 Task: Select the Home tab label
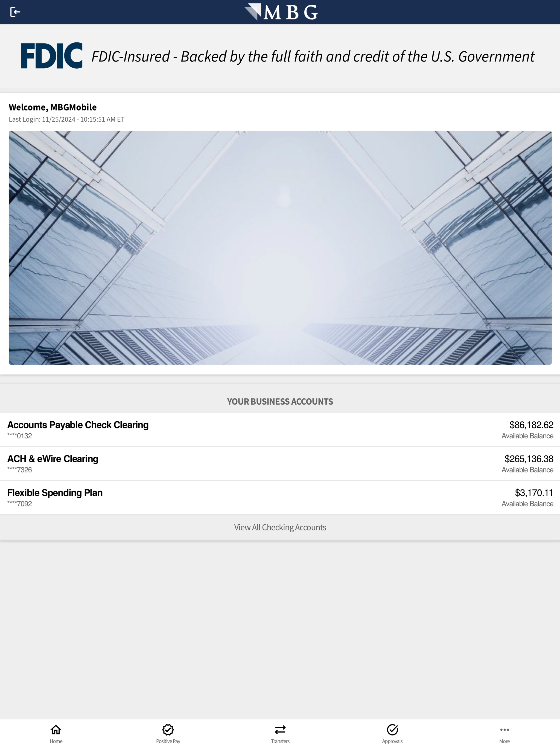[x=56, y=741]
